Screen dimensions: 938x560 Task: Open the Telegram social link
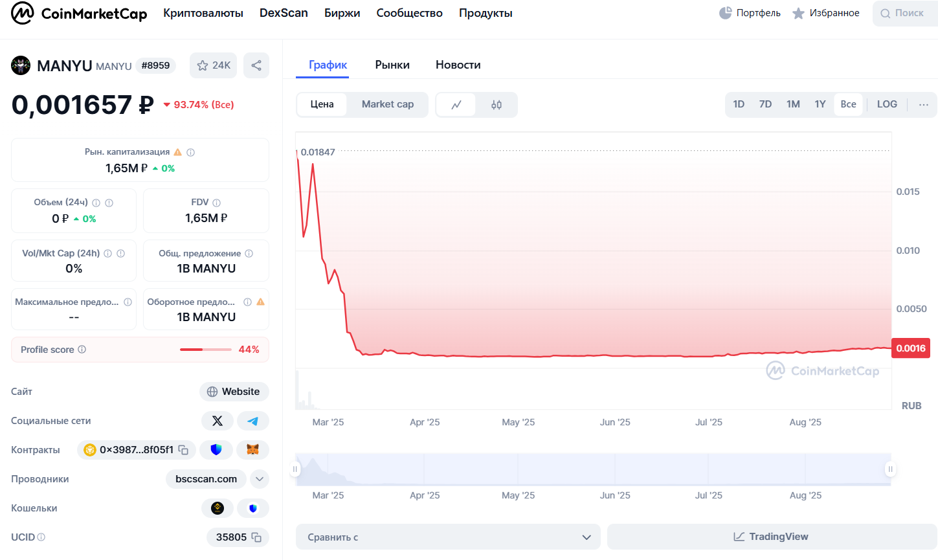click(x=253, y=421)
